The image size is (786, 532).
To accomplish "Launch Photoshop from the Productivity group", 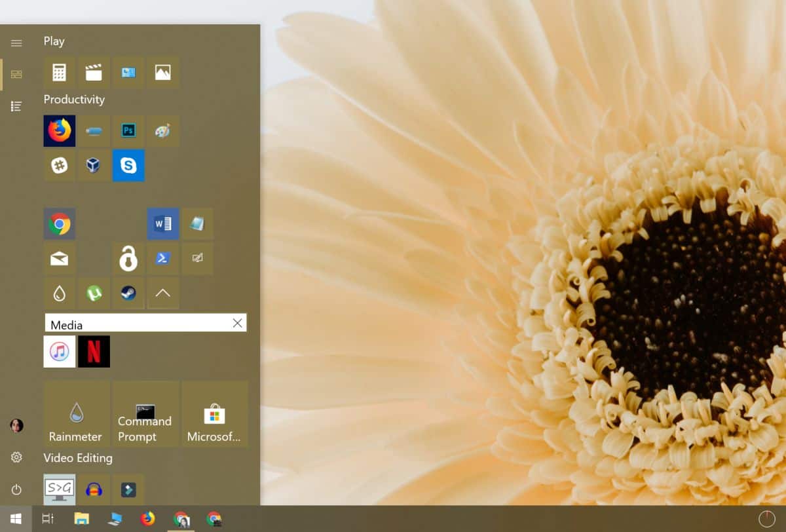I will (x=128, y=131).
